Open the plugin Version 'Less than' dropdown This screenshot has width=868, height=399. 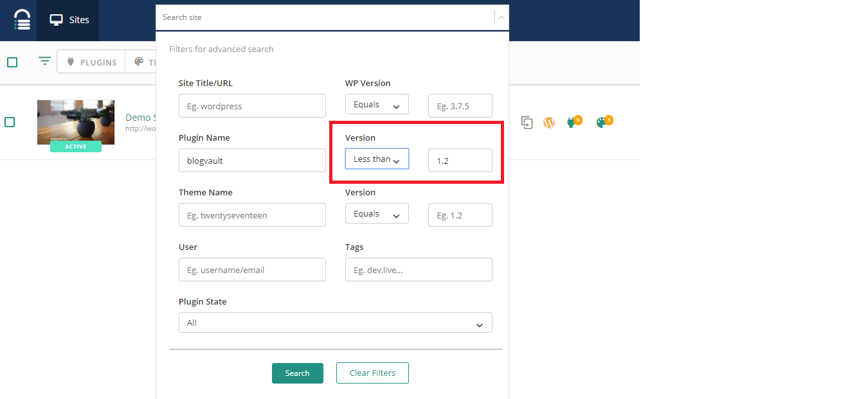pyautogui.click(x=377, y=159)
